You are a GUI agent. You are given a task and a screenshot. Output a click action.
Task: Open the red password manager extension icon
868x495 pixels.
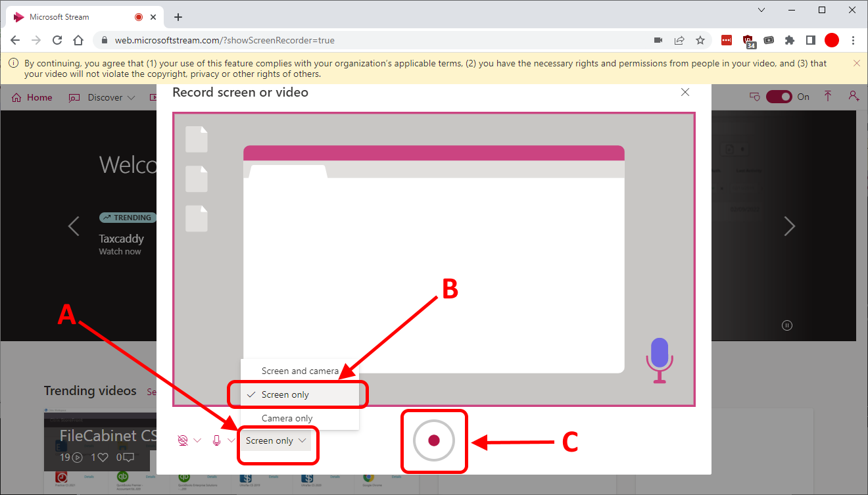tap(727, 40)
